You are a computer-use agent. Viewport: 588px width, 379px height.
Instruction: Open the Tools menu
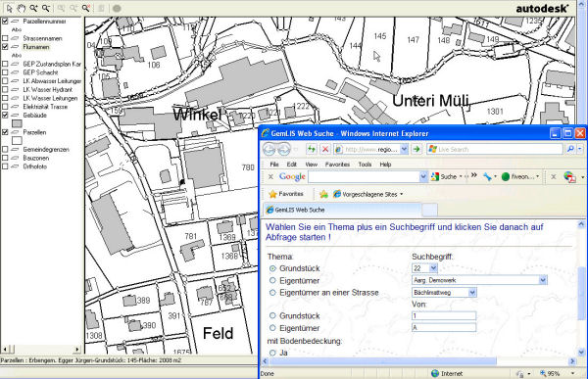(365, 165)
